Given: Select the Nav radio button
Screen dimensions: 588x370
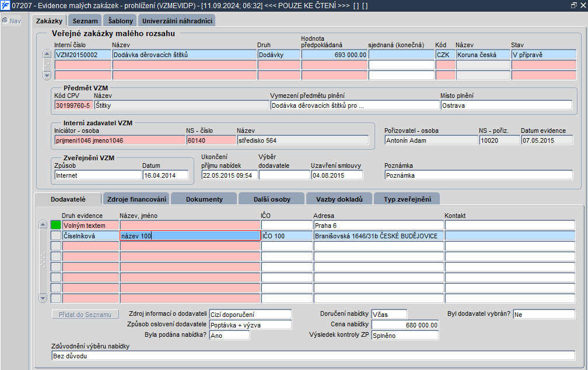Looking at the screenshot, I should click(5, 20).
